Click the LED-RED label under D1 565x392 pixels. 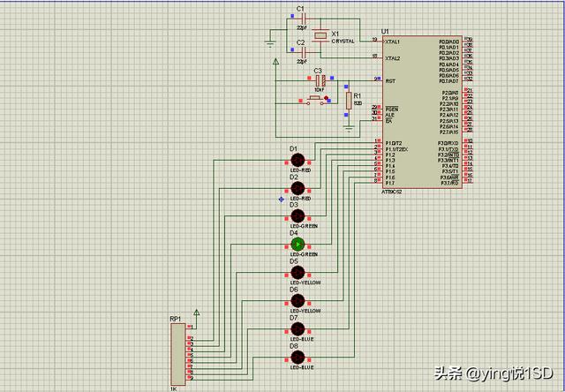pyautogui.click(x=300, y=170)
